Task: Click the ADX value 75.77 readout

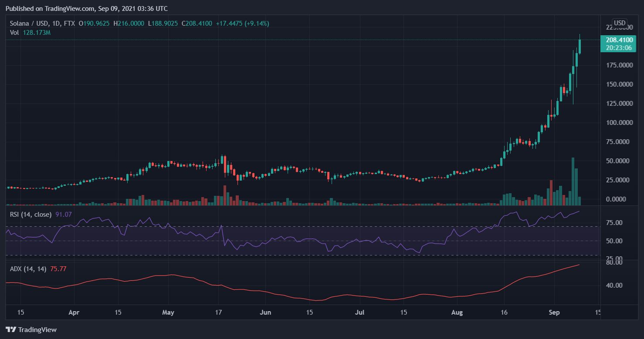Action: tap(58, 269)
